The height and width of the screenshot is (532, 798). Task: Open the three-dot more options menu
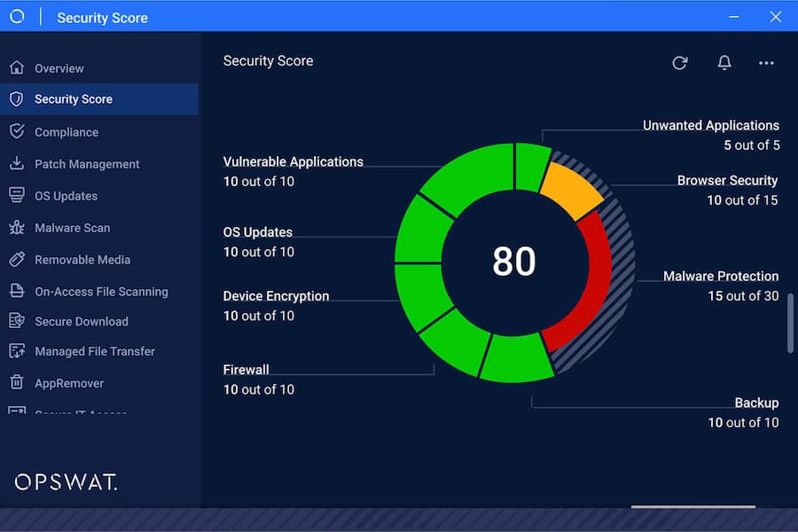click(x=766, y=63)
